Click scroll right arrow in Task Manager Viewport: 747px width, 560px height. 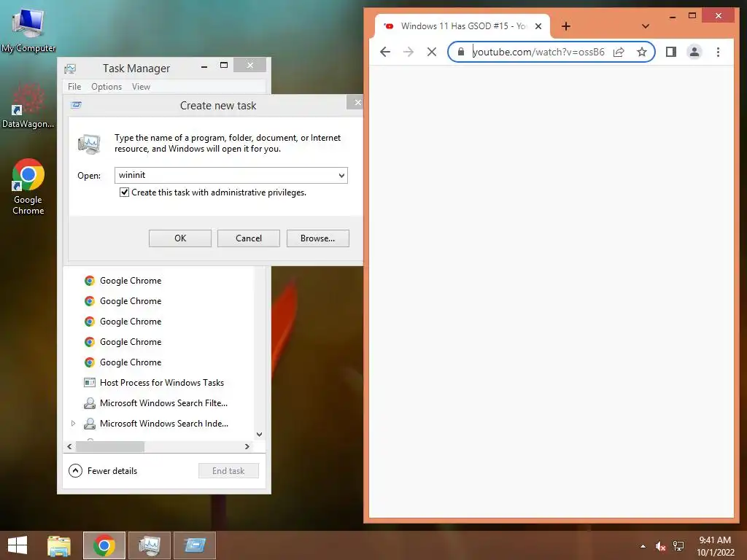(247, 447)
